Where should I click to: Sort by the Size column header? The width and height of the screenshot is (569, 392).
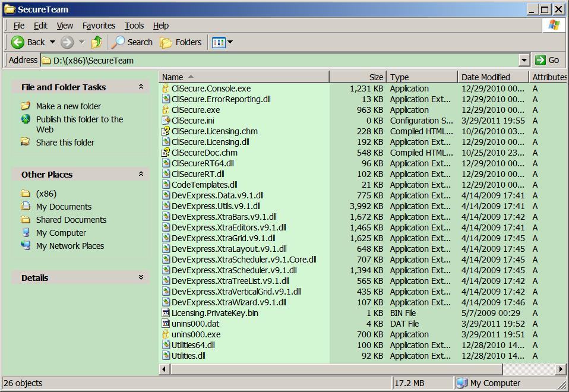(358, 77)
